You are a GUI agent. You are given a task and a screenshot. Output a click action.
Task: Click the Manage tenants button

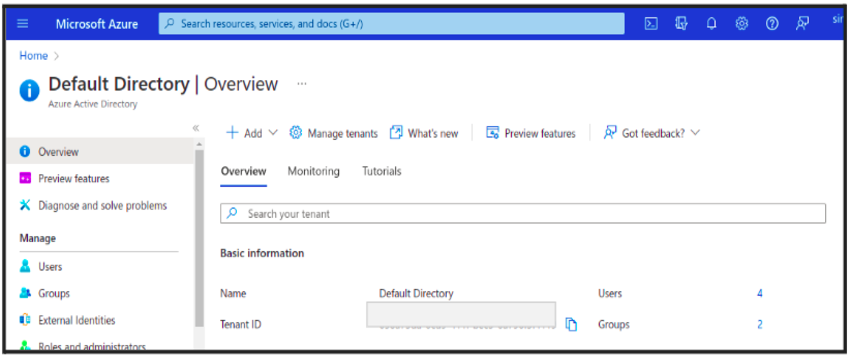coord(333,133)
